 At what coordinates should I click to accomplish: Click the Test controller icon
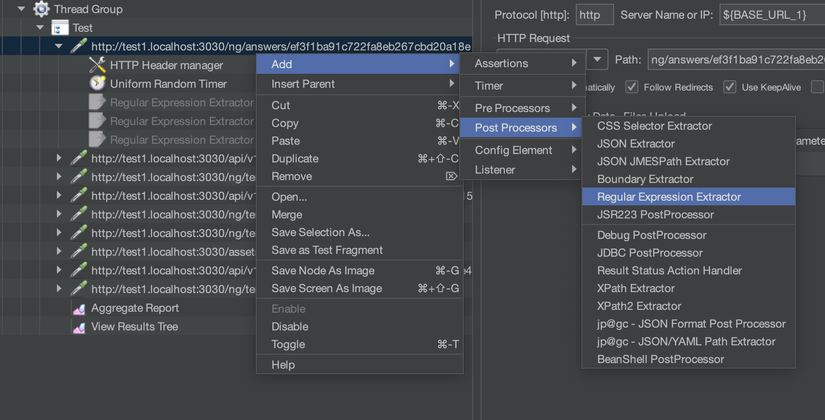[59, 28]
